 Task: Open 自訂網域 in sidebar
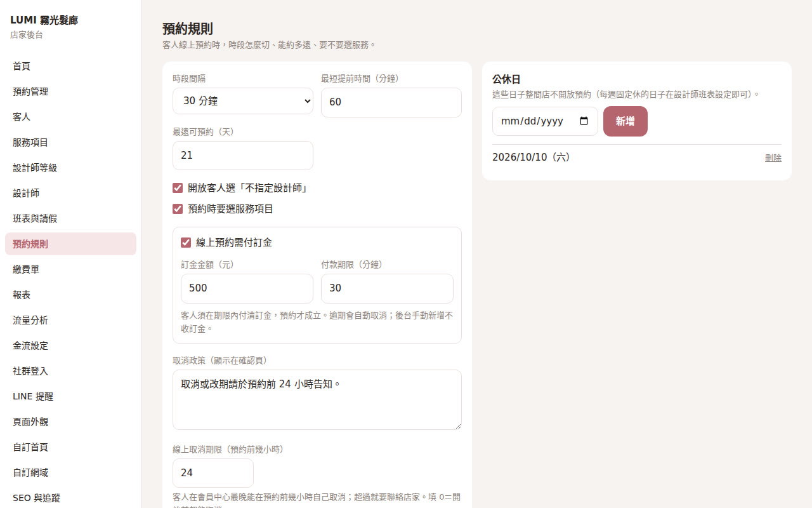pos(70,472)
